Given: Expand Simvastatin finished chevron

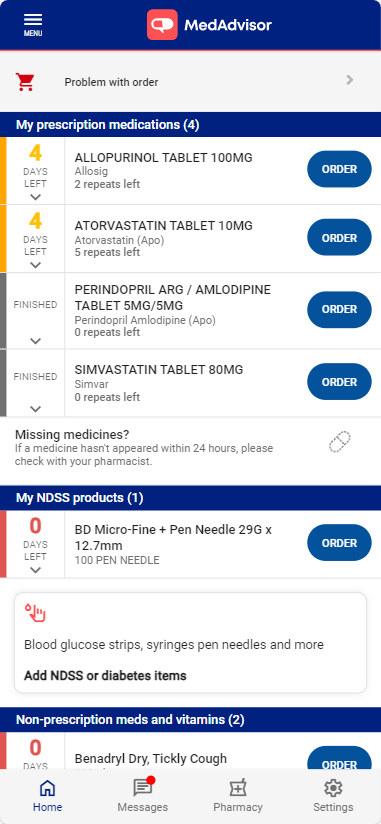Looking at the screenshot, I should [35, 408].
